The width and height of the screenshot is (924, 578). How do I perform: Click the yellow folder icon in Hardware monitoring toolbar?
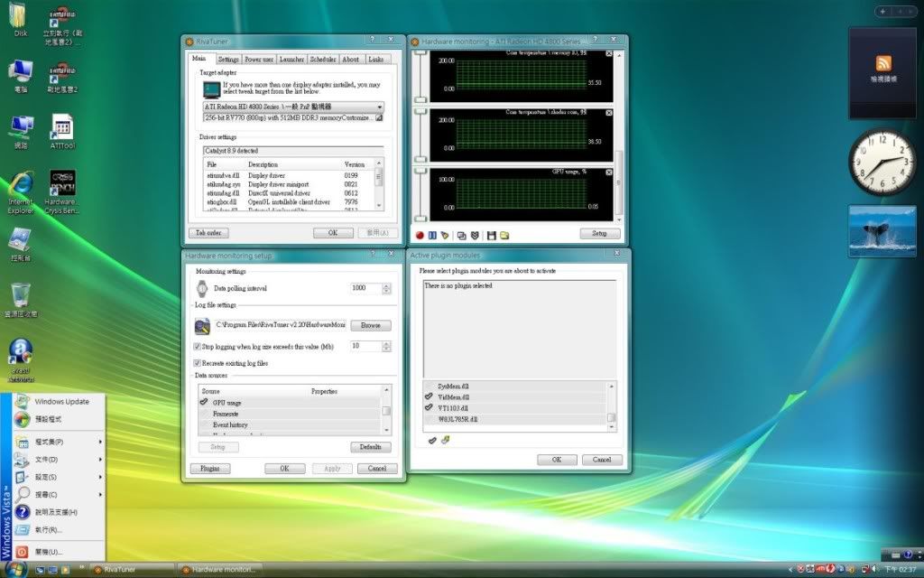(504, 236)
